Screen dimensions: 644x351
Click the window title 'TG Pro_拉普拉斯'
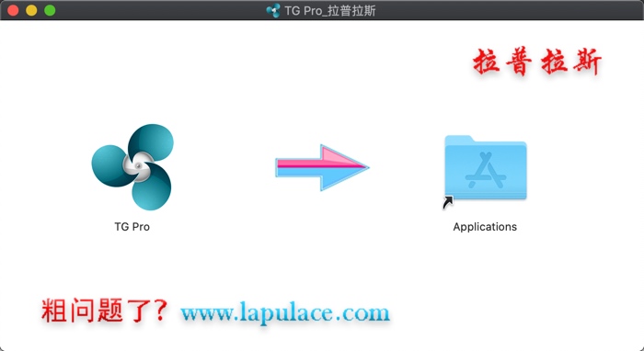point(329,11)
